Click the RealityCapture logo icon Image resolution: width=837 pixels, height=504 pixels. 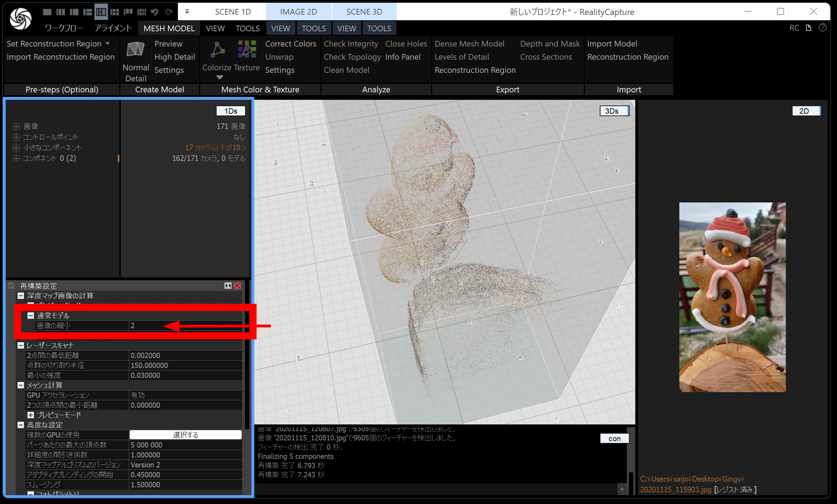point(20,18)
